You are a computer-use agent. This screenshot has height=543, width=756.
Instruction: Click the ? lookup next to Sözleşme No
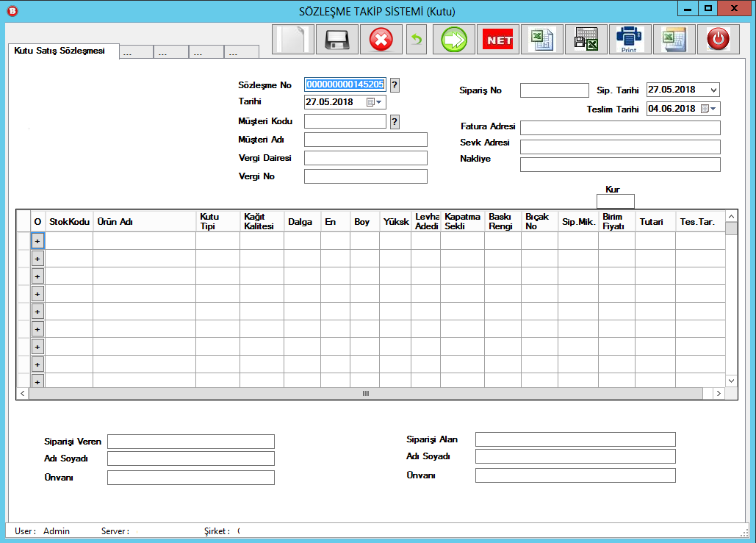click(395, 84)
